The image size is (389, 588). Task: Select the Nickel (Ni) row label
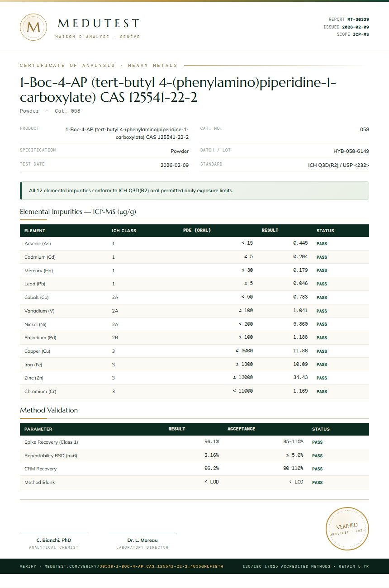[x=35, y=324]
